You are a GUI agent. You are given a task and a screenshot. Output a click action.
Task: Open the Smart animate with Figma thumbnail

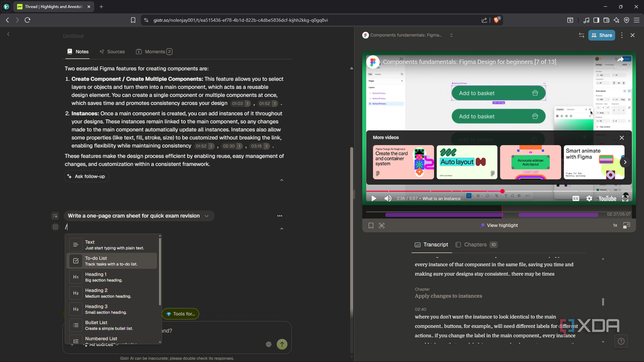coord(594,162)
